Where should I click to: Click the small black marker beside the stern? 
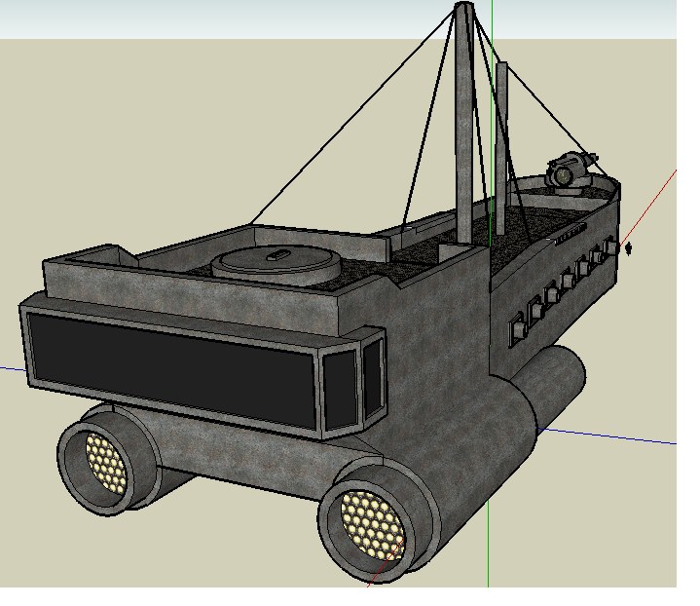pyautogui.click(x=629, y=248)
